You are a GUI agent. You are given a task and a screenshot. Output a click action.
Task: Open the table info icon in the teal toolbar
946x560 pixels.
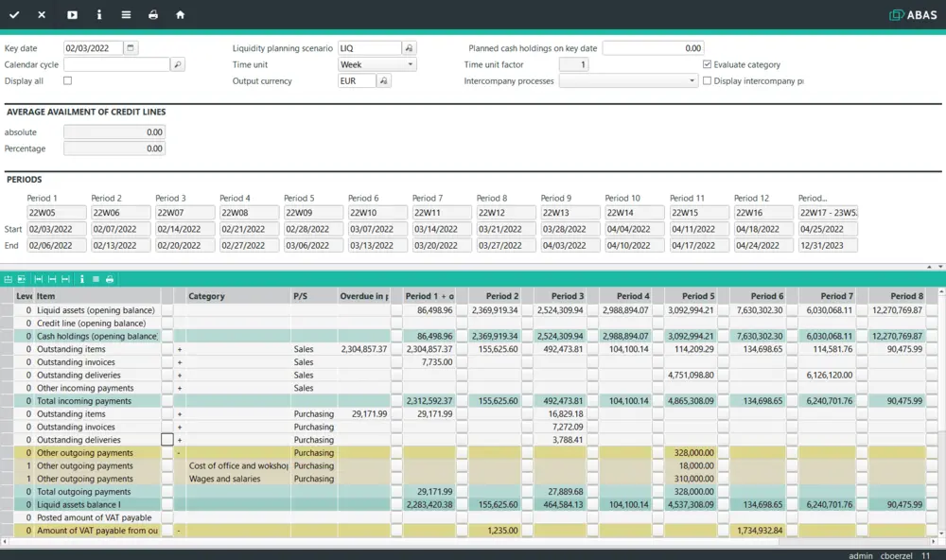pyautogui.click(x=82, y=279)
